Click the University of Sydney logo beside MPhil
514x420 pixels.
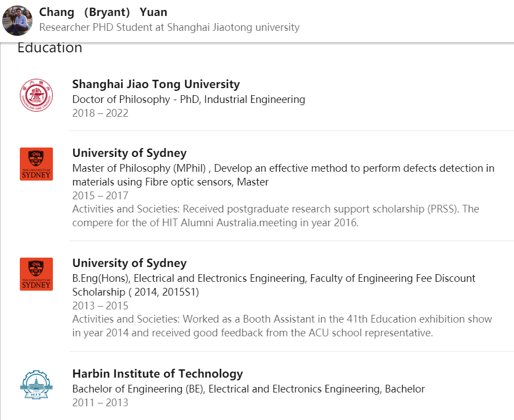(x=36, y=164)
